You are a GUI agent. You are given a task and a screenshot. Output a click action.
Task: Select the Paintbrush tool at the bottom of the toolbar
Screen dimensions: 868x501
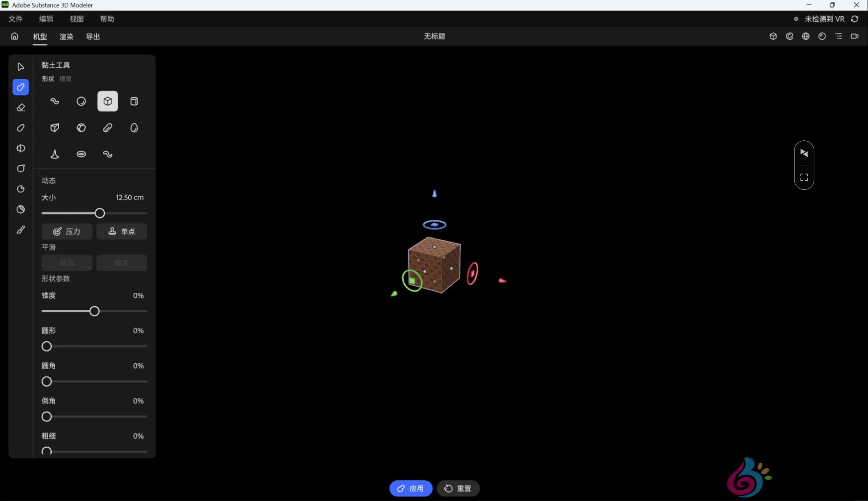(x=21, y=229)
